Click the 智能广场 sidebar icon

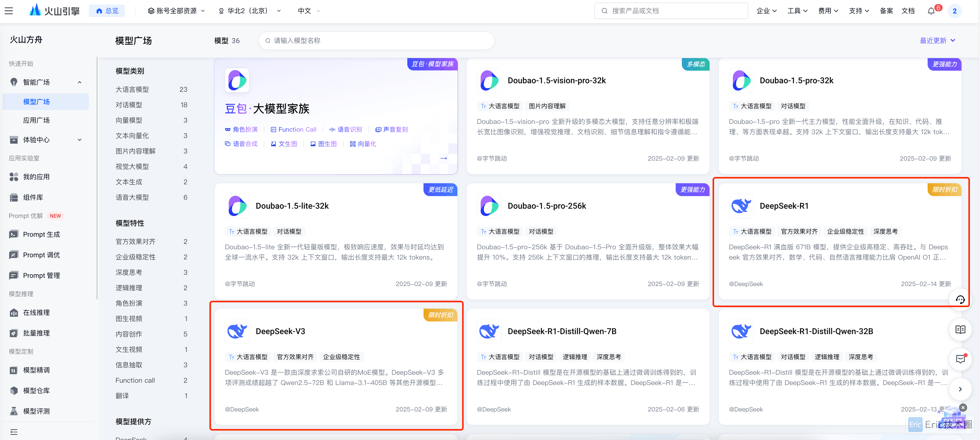point(14,82)
